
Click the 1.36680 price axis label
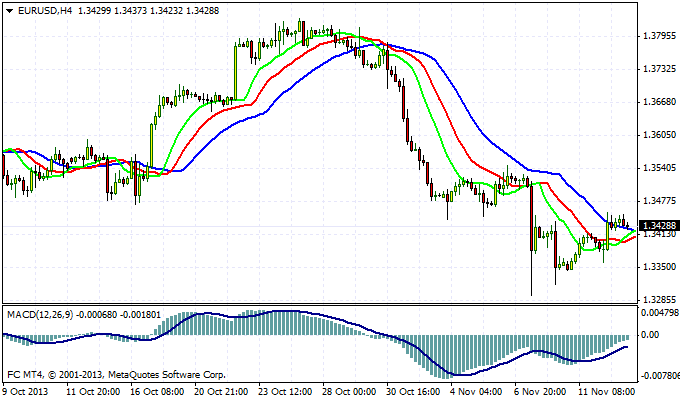659,102
